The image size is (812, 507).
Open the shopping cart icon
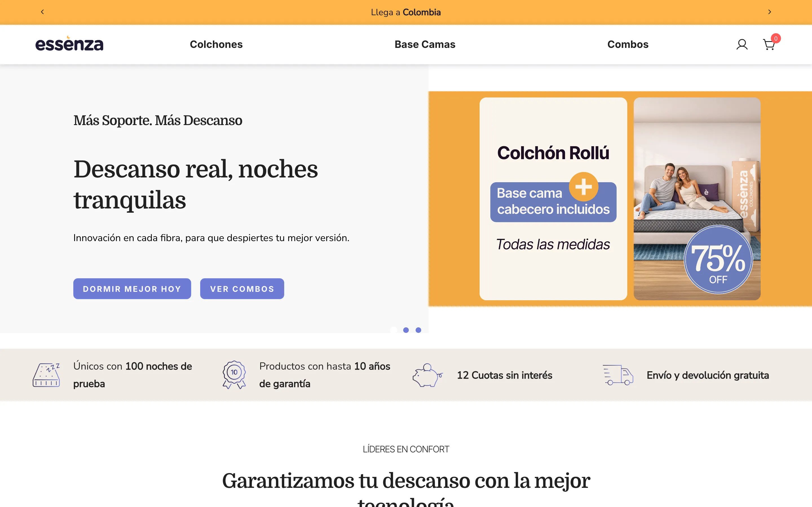point(769,44)
